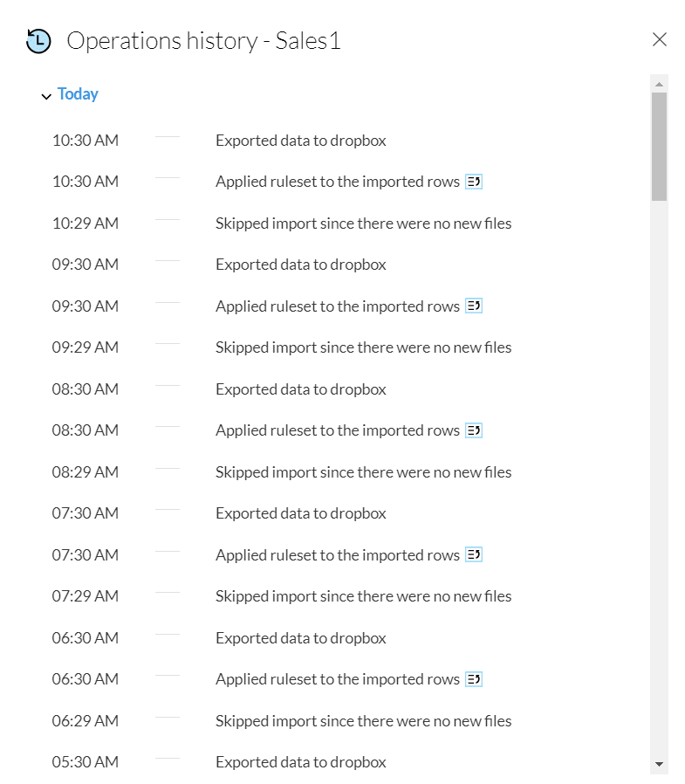Click the 09:30 AM Applied ruleset text
Image resolution: width=685 pixels, height=784 pixels.
pyautogui.click(x=337, y=306)
